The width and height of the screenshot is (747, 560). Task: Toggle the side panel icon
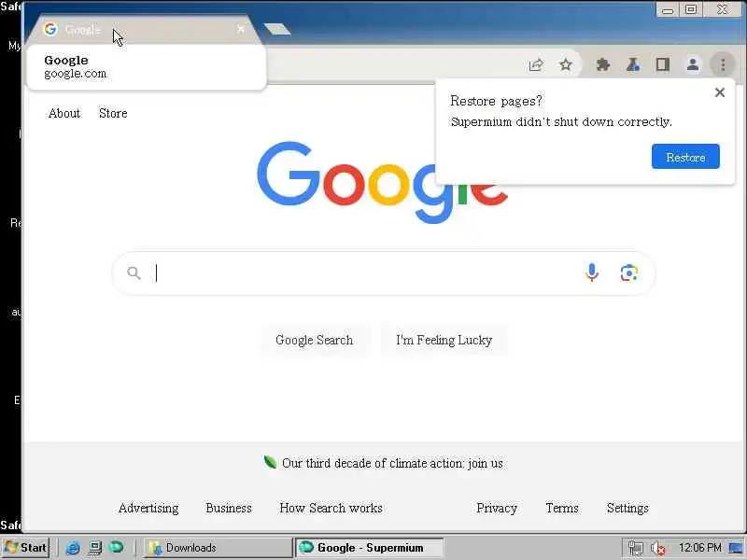point(663,64)
